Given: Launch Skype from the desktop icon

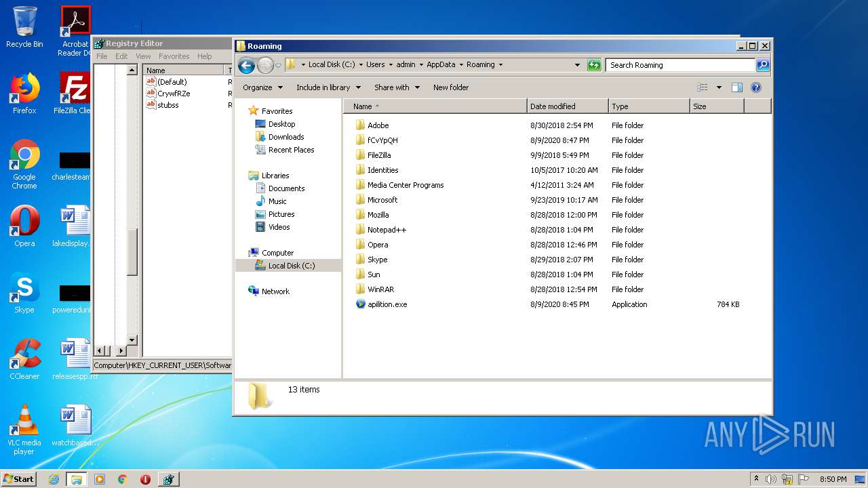Looking at the screenshot, I should (x=24, y=293).
